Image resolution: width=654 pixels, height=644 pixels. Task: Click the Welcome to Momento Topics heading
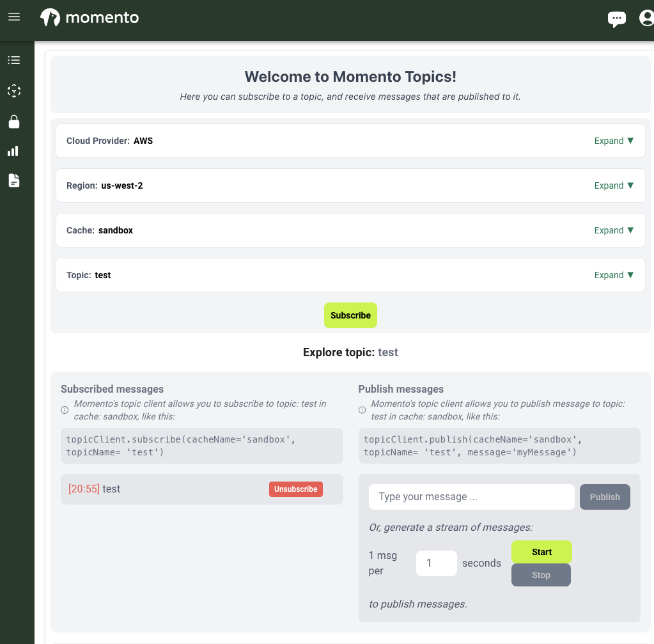350,77
